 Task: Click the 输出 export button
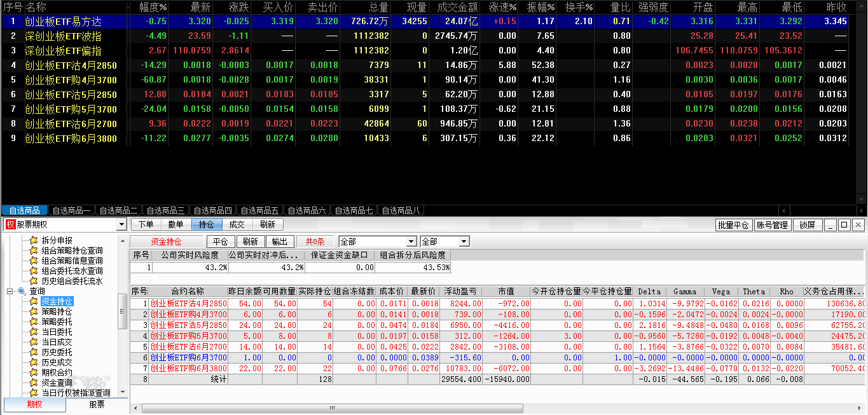click(279, 242)
